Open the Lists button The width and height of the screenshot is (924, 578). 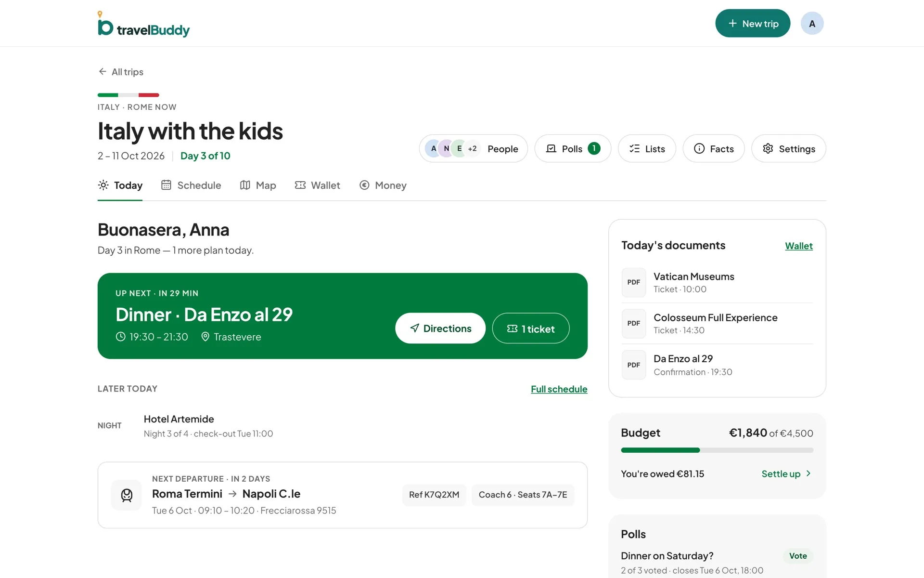(647, 148)
